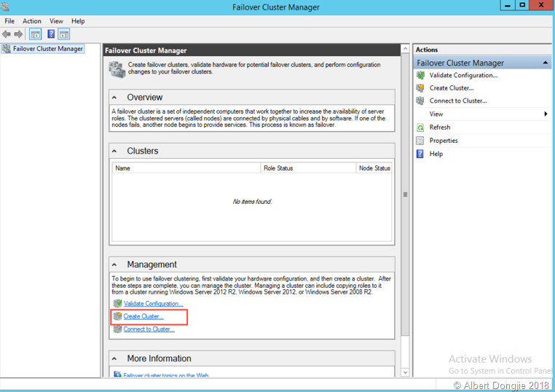Viewport: 555px width, 392px height.
Task: Click the Create Cluster icon in Actions pane
Action: click(420, 88)
